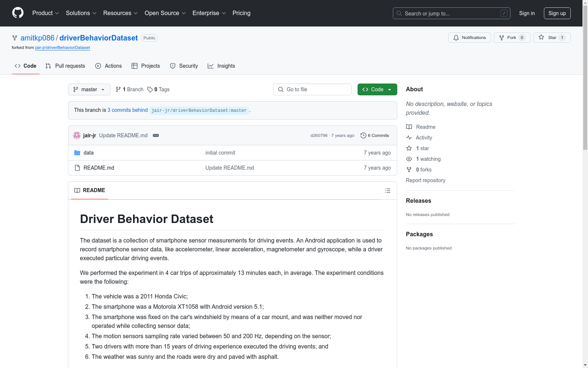Image resolution: width=588 pixels, height=368 pixels.
Task: Expand the Product menu
Action: [x=45, y=13]
